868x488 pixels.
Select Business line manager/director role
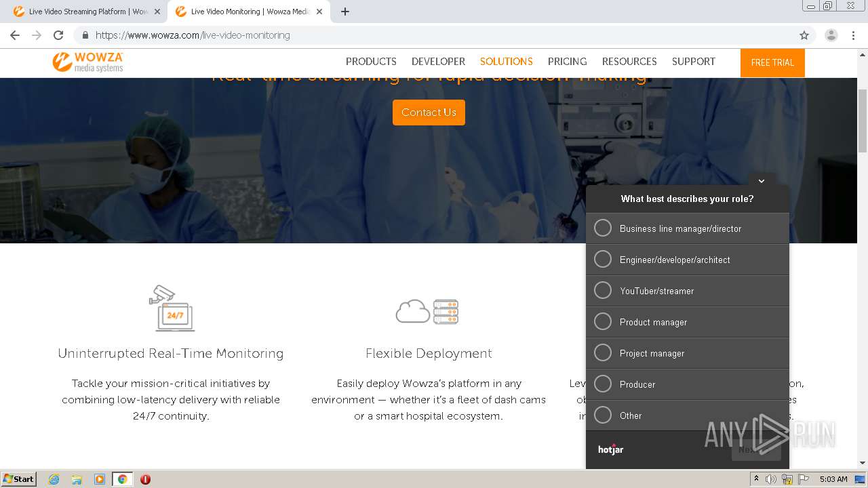(688, 228)
